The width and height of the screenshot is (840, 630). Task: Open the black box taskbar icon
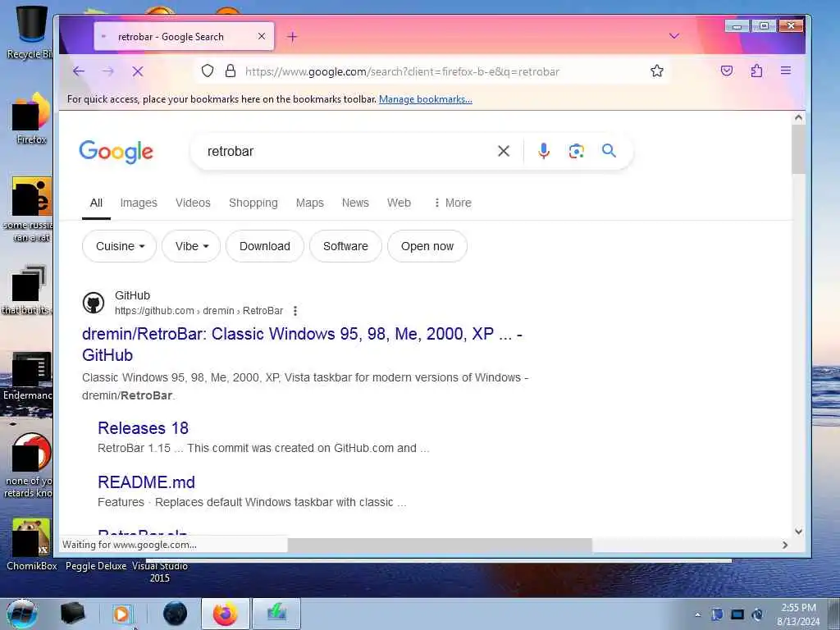pyautogui.click(x=72, y=614)
